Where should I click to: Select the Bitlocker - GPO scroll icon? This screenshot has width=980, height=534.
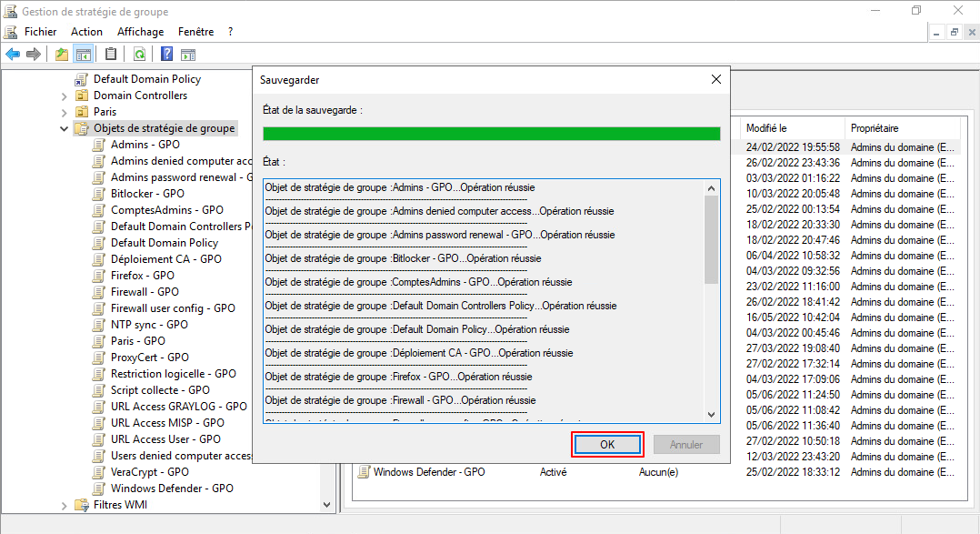pos(99,194)
